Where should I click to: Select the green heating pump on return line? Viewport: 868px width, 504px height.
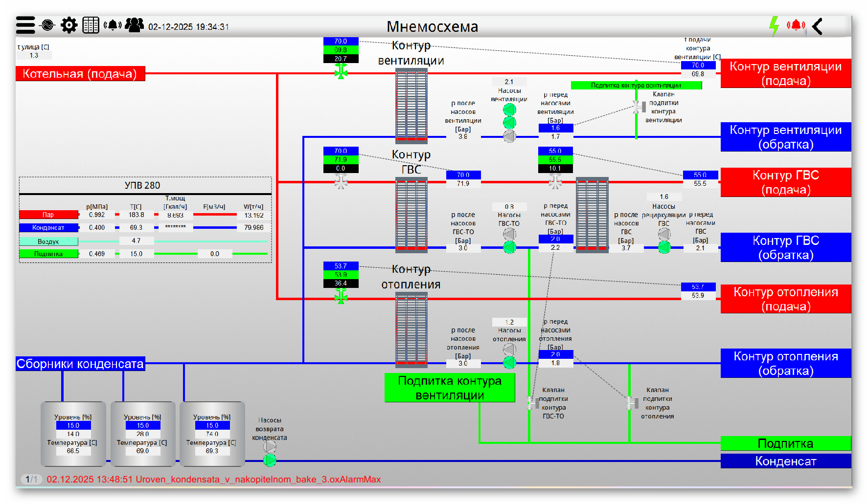509,363
